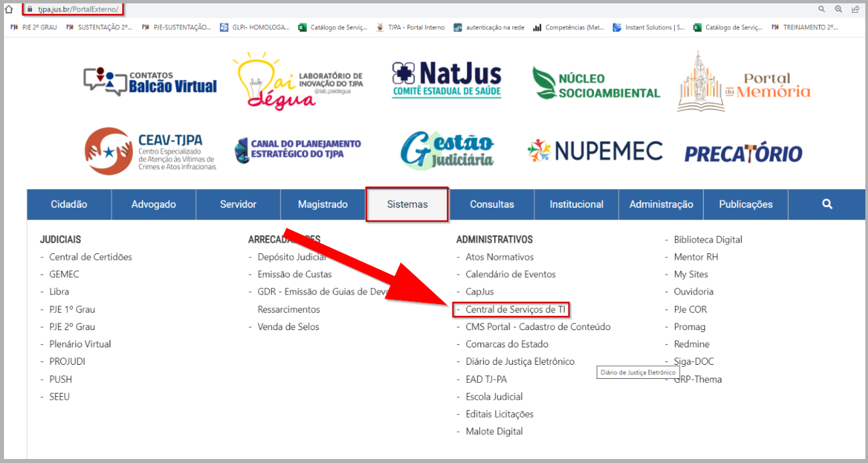
Task: Click the search magnifier in navigation bar
Action: point(827,204)
